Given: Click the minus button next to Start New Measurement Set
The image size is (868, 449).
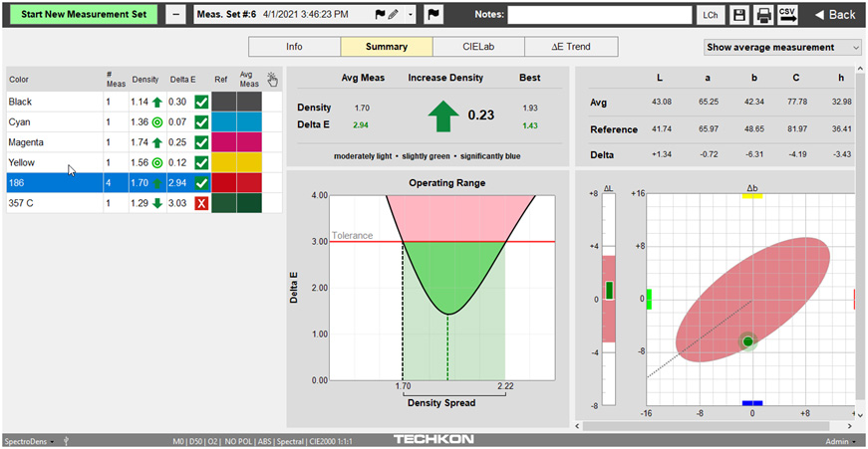Looking at the screenshot, I should tap(176, 15).
